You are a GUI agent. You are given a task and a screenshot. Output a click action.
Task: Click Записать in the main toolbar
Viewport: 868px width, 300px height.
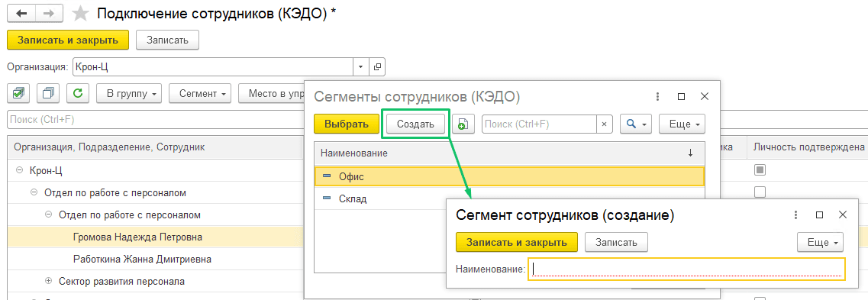pyautogui.click(x=167, y=40)
